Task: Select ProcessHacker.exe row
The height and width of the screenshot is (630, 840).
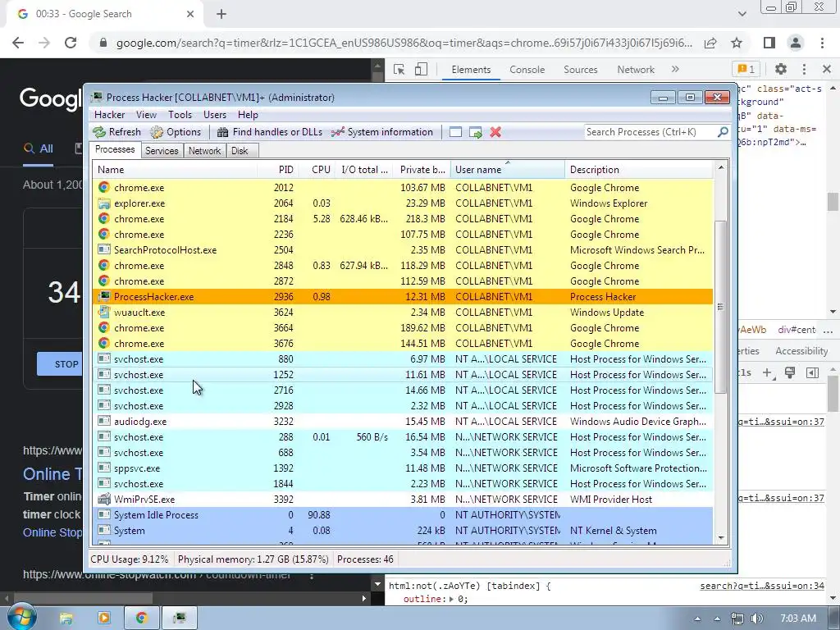Action: click(x=402, y=297)
